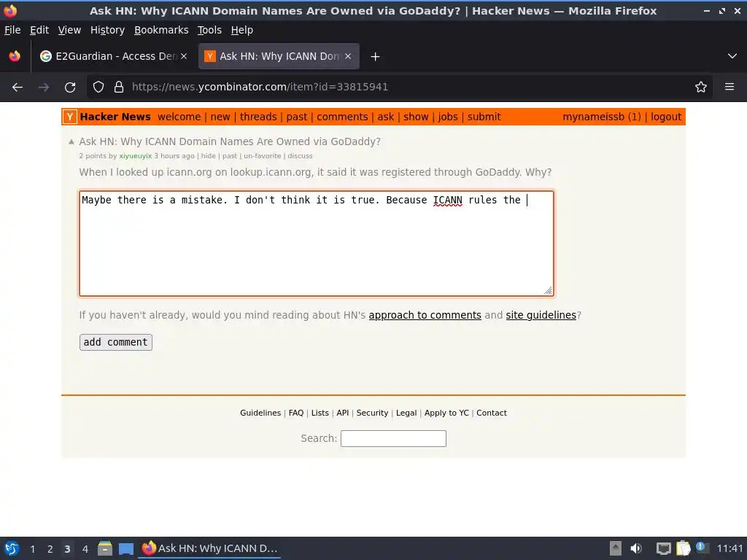This screenshot has height=560, width=747.
Task: Open the taskbar start menu icon
Action: click(12, 548)
